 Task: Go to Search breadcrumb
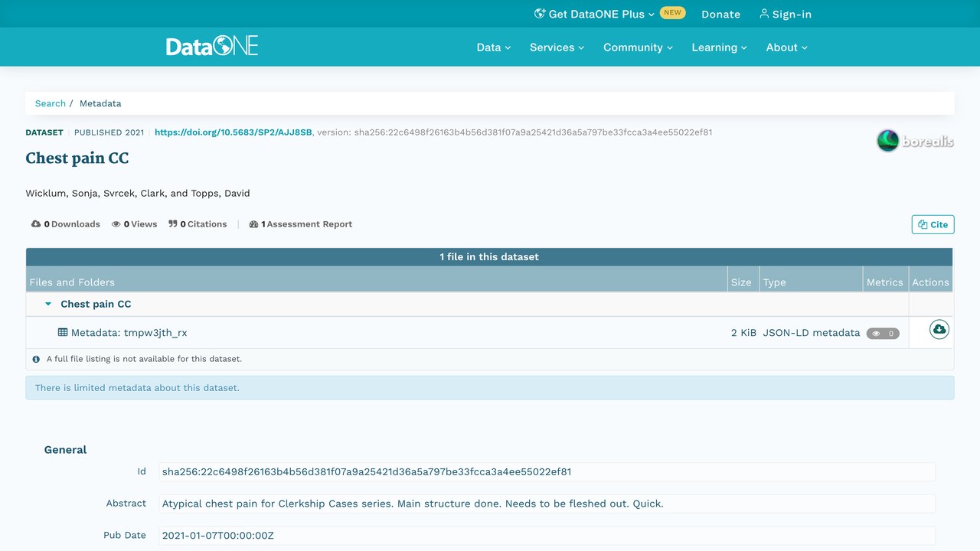tap(51, 103)
